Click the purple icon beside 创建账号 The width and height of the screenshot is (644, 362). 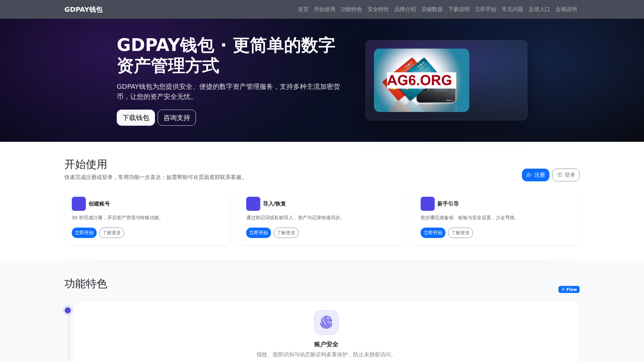click(x=79, y=204)
